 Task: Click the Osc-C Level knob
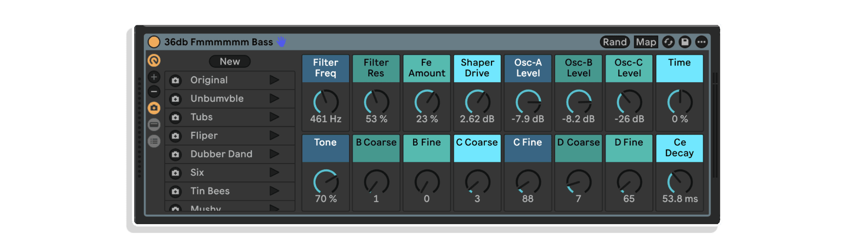[x=630, y=102]
